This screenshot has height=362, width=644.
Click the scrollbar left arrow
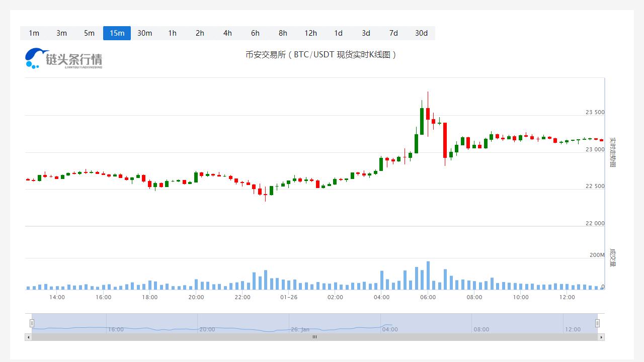[28, 337]
